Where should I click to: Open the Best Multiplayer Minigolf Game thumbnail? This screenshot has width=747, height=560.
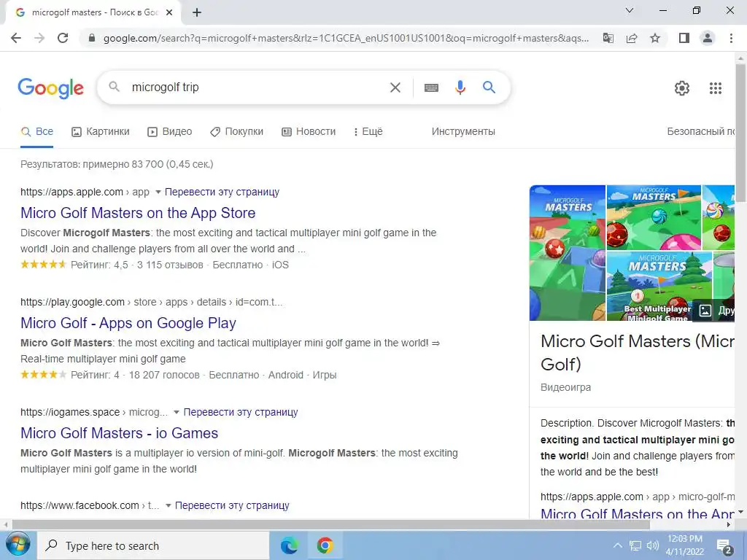[x=659, y=286]
